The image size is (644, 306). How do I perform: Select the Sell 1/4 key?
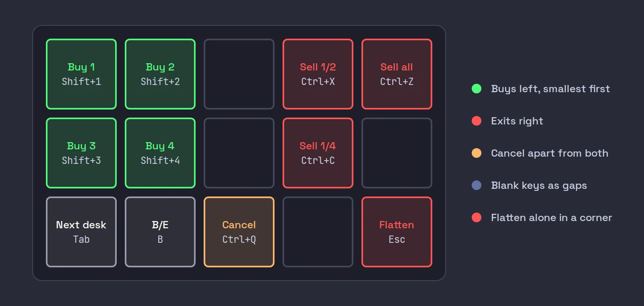coord(318,153)
